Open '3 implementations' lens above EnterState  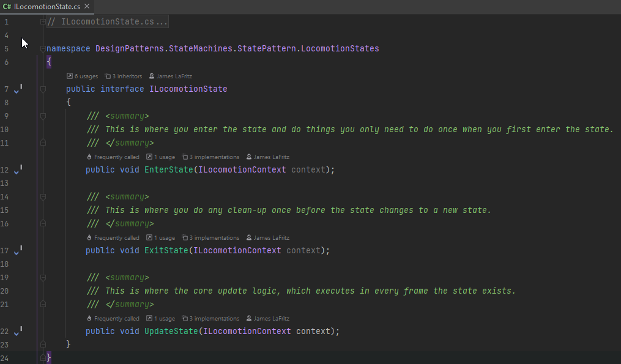point(210,157)
